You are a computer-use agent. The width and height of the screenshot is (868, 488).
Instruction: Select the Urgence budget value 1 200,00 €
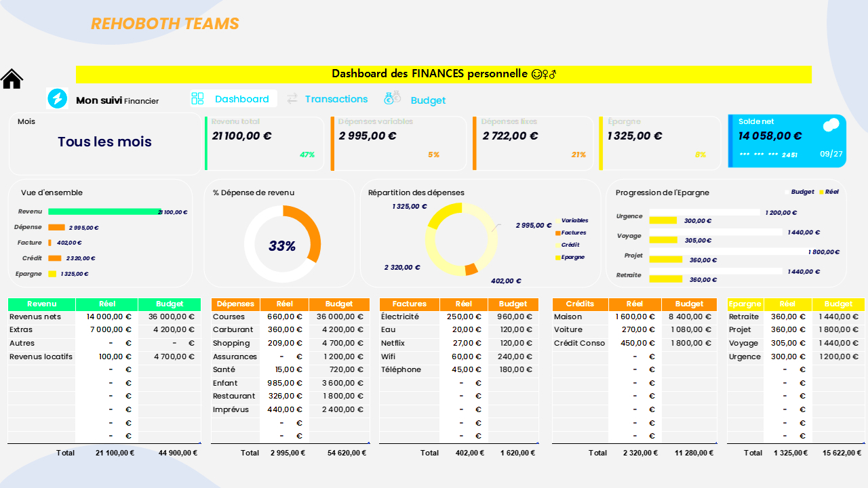[x=840, y=357]
